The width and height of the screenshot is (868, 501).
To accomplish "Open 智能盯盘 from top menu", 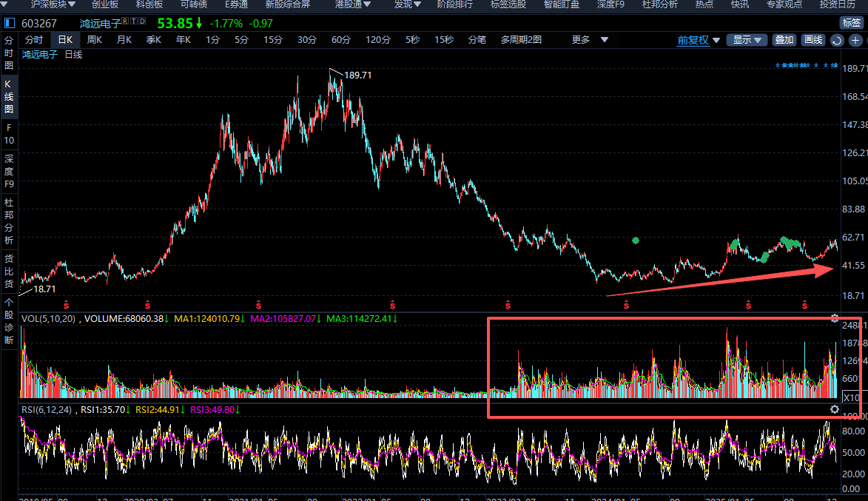I will (x=562, y=4).
